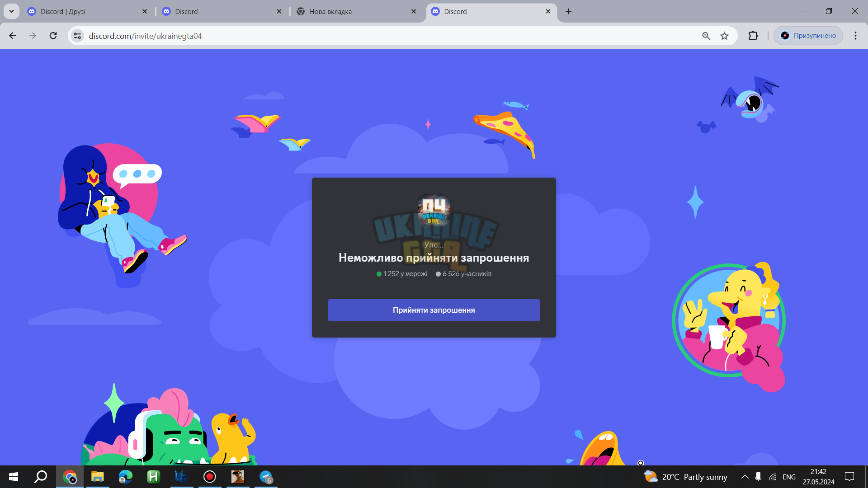
Task: Go forward to the next page
Action: [33, 36]
